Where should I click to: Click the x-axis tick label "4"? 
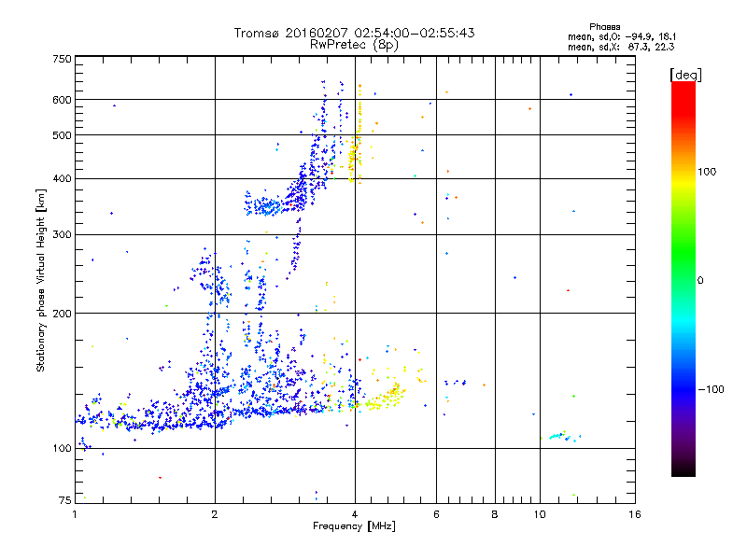(355, 514)
